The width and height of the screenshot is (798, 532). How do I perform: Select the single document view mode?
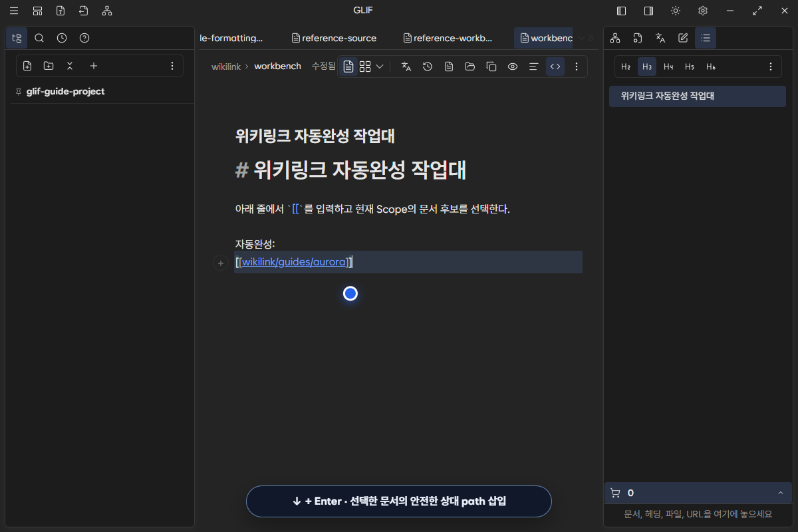(348, 66)
